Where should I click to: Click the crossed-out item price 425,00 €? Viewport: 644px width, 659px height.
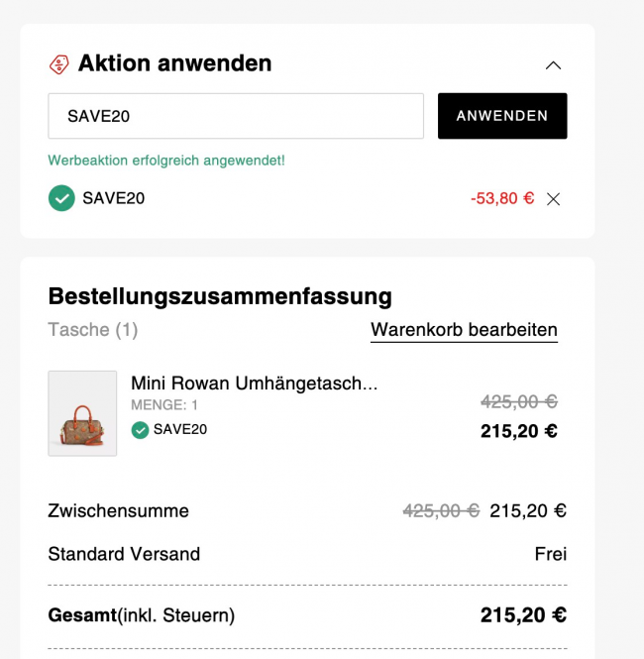[x=519, y=401]
